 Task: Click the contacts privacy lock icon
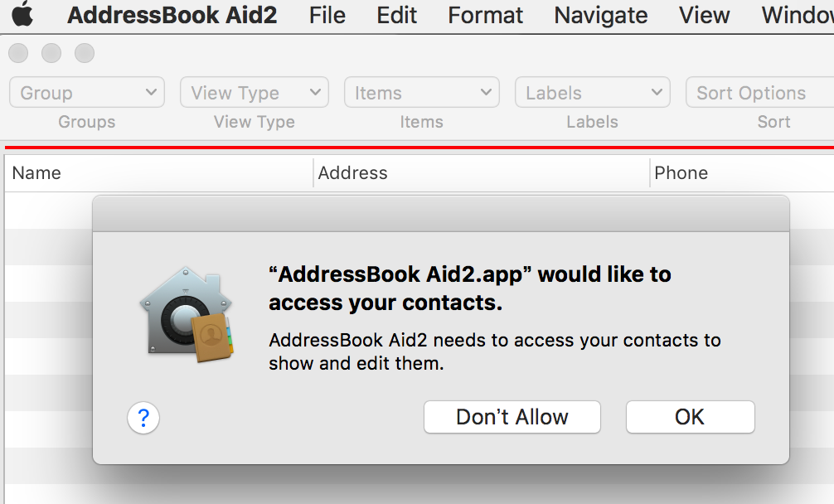(x=187, y=314)
